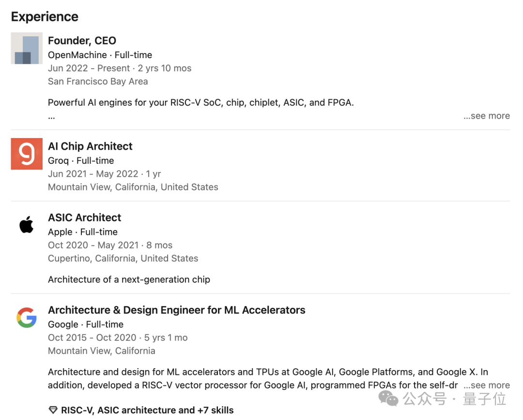Click the Experience section heading
Viewport: 523px width, 420px height.
tap(45, 16)
